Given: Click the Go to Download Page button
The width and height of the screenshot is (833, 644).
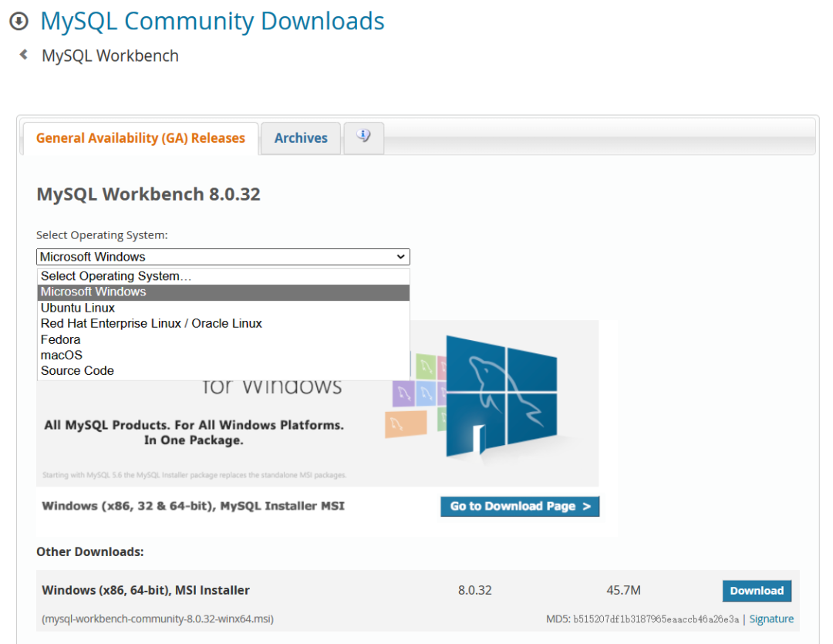Looking at the screenshot, I should [x=520, y=506].
